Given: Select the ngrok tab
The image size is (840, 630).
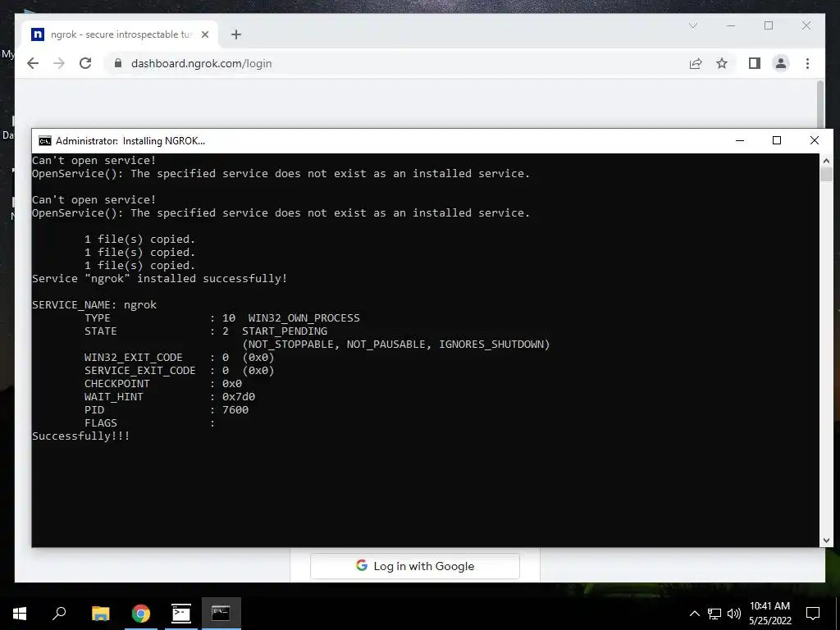Looking at the screenshot, I should (x=121, y=34).
